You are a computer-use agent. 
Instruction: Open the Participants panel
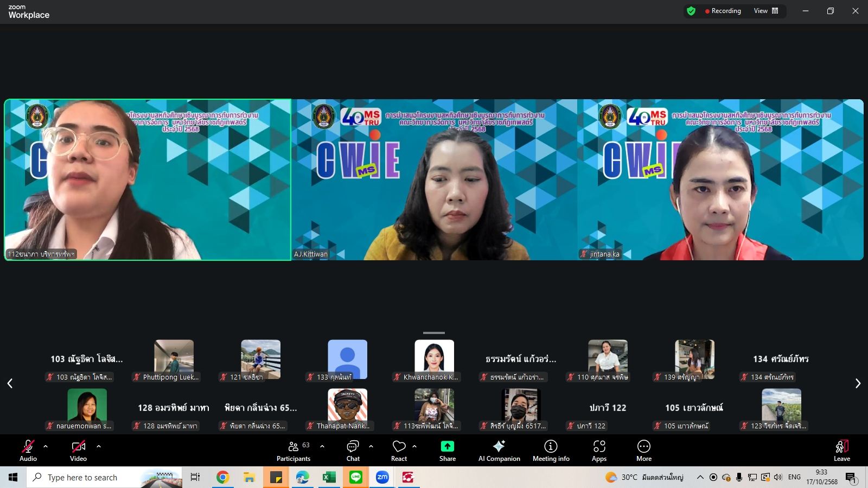293,450
